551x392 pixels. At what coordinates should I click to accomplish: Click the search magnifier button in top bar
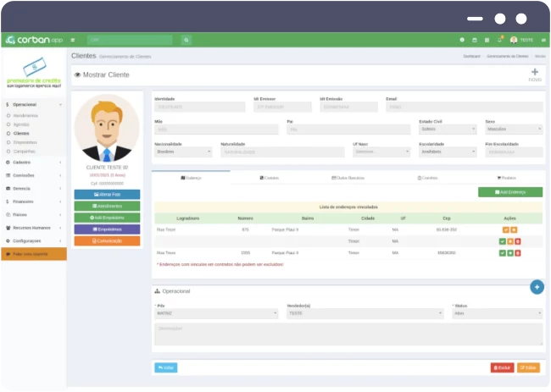(186, 40)
